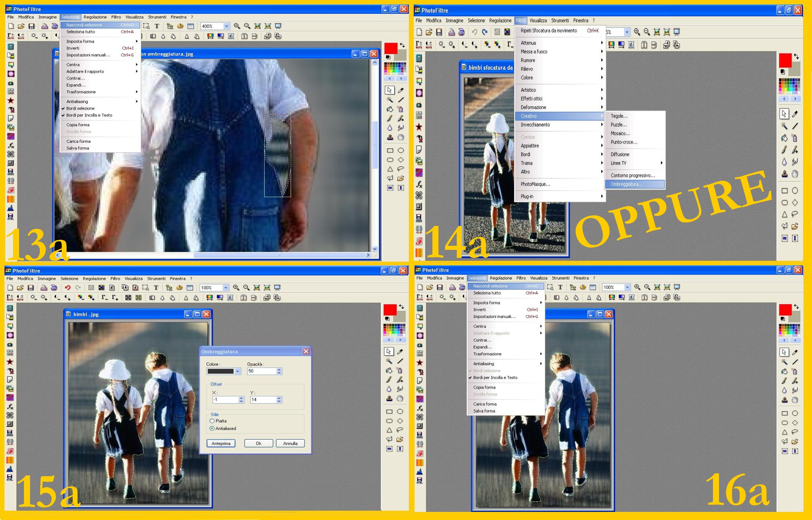The image size is (812, 520).
Task: Select the clone stamp tool in the 14a palette
Action: [x=784, y=174]
